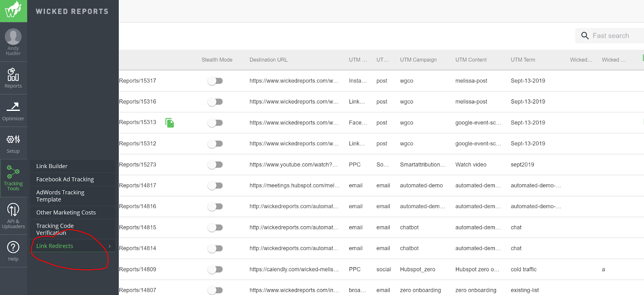This screenshot has height=295, width=644.
Task: Click the sept2019 term cell
Action: tap(522, 165)
